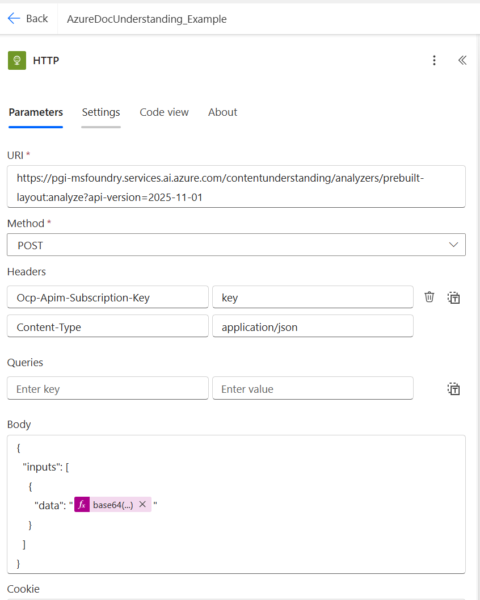The width and height of the screenshot is (480, 600).
Task: Click the URI input field
Action: coord(236,187)
